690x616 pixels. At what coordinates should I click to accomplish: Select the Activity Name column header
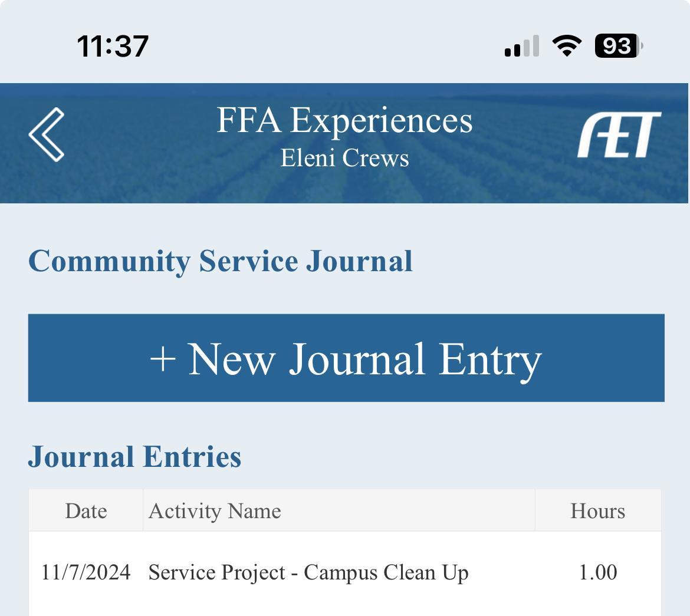click(x=215, y=510)
